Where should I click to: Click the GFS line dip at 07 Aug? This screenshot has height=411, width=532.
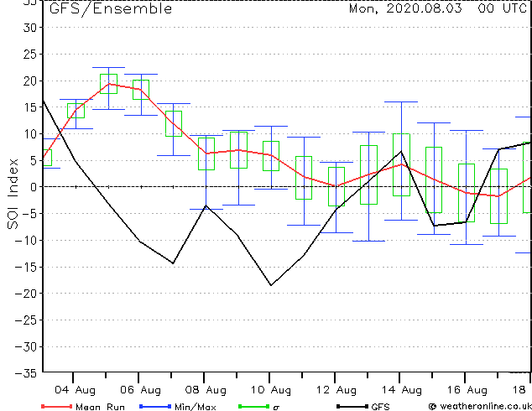173,263
